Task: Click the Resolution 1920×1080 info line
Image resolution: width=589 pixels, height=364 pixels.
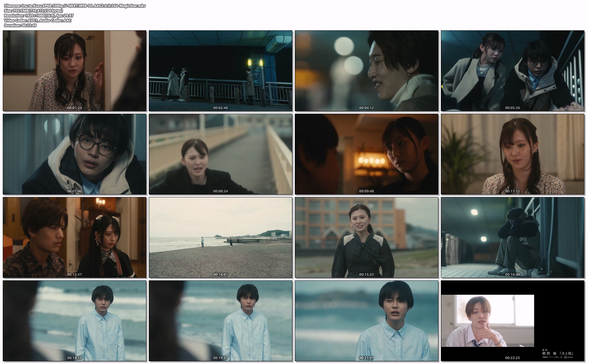Action: coord(39,16)
